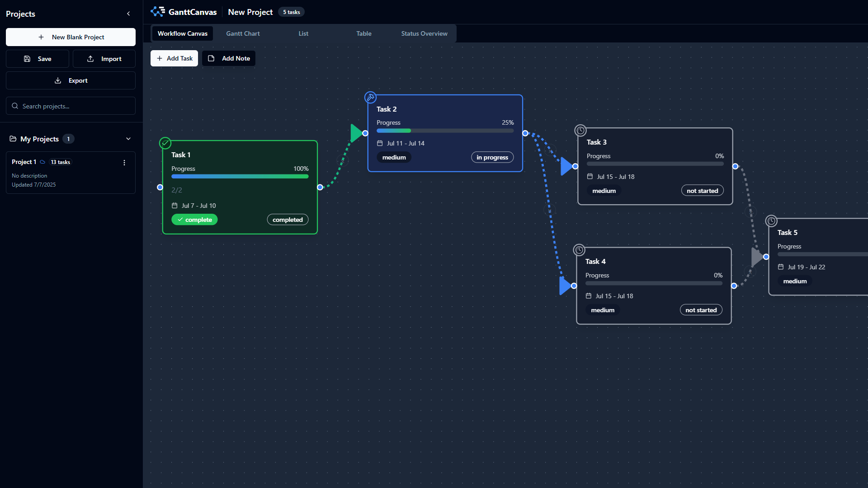Click the cloud icon beside Project 1
Viewport: 868px width, 488px height.
(x=42, y=162)
